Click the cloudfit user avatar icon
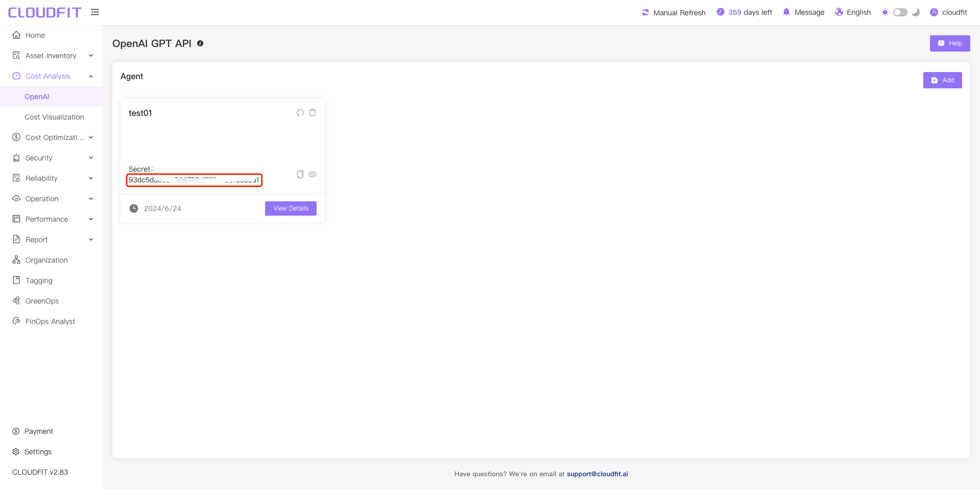The width and height of the screenshot is (980, 489). pyautogui.click(x=934, y=12)
